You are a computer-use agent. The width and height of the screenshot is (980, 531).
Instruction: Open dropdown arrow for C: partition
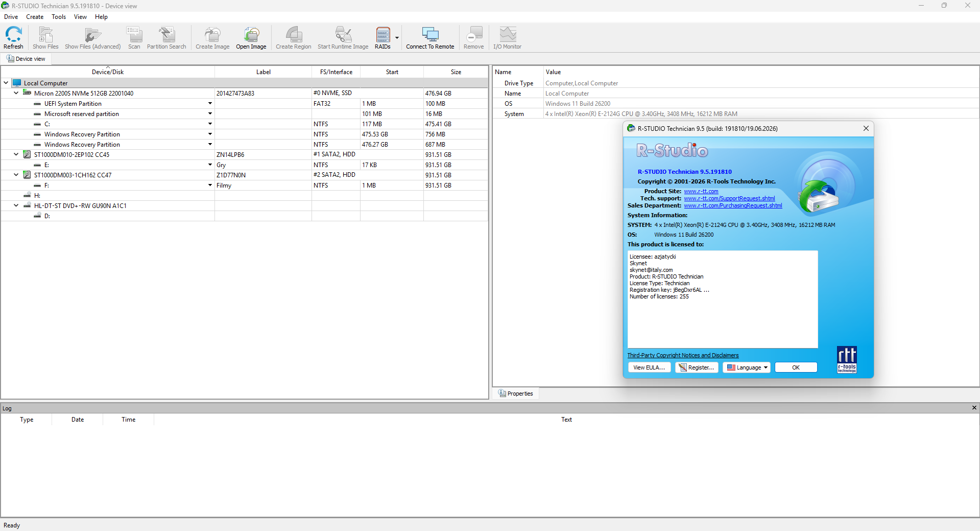tap(210, 124)
